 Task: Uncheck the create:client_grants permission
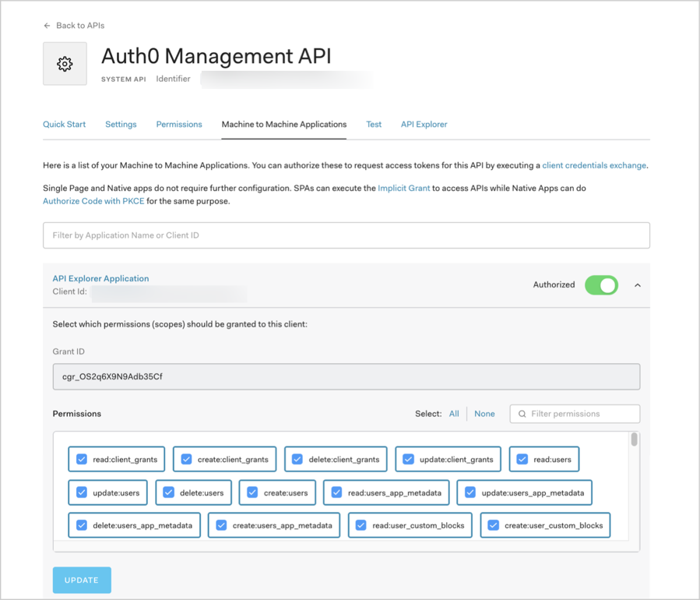tap(186, 459)
